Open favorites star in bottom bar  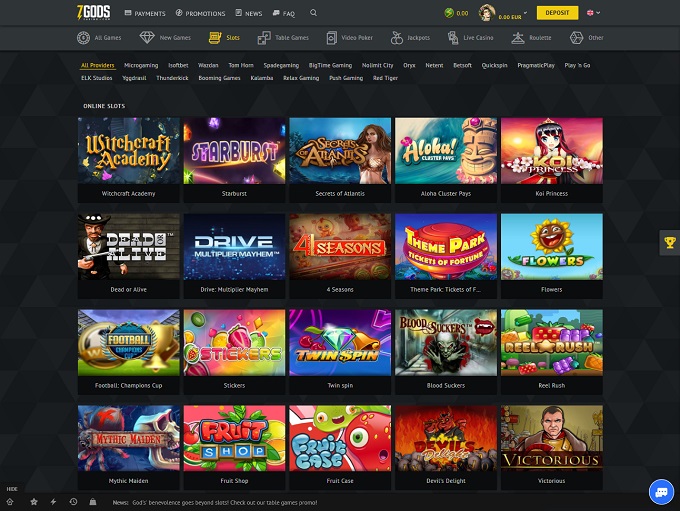tap(33, 501)
